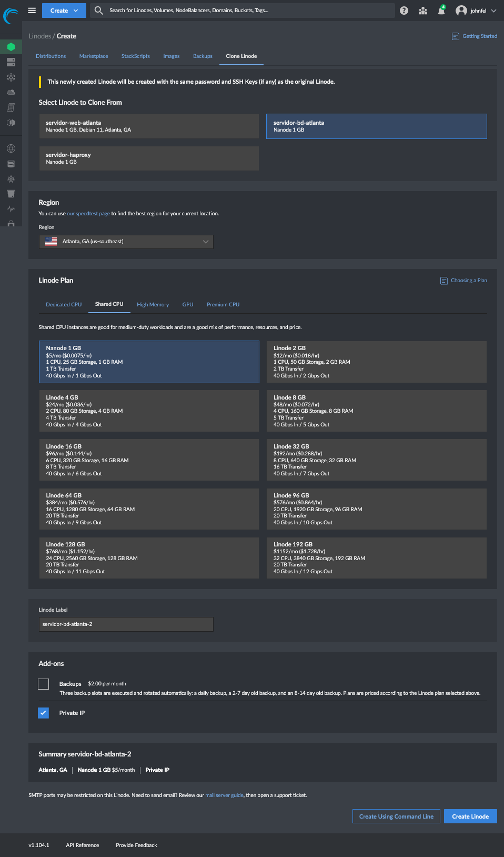
Task: Open the Volumes sidebar icon
Action: coord(11,62)
